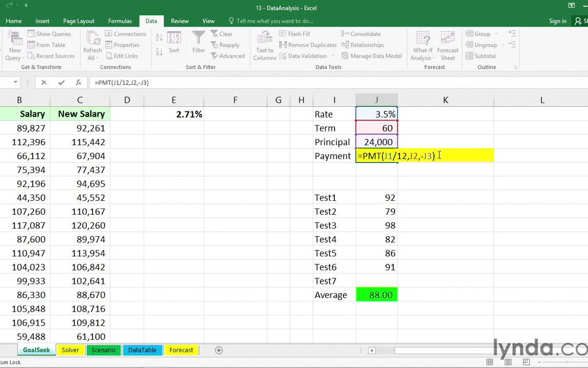Open Ungroup dropdown arrow
The width and height of the screenshot is (588, 368).
[503, 44]
